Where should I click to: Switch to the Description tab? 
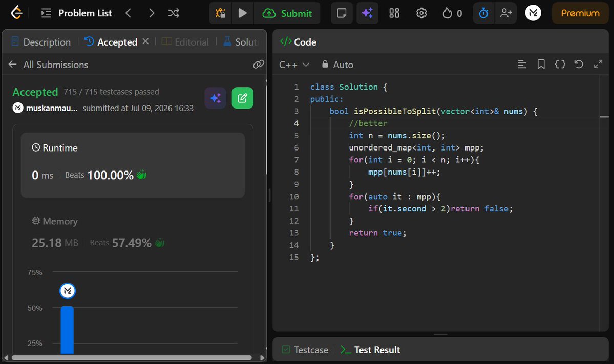click(x=41, y=42)
